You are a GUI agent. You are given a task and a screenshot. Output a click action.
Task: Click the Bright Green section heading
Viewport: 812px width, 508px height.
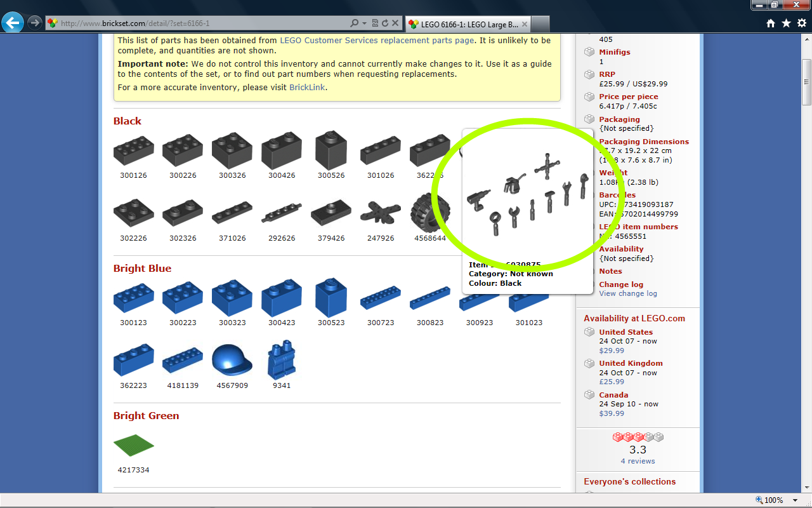pos(146,415)
